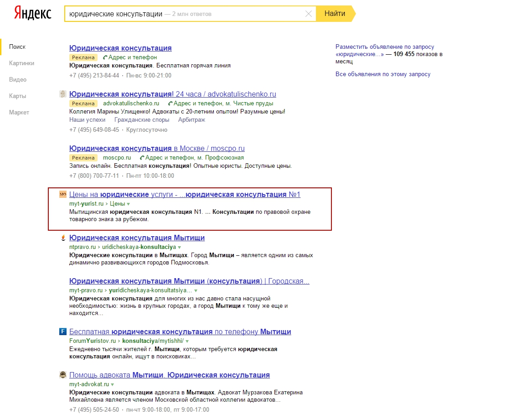The height and width of the screenshot is (414, 532).
Task: Click the green advokatulischenko.ru domain link
Action: [131, 103]
